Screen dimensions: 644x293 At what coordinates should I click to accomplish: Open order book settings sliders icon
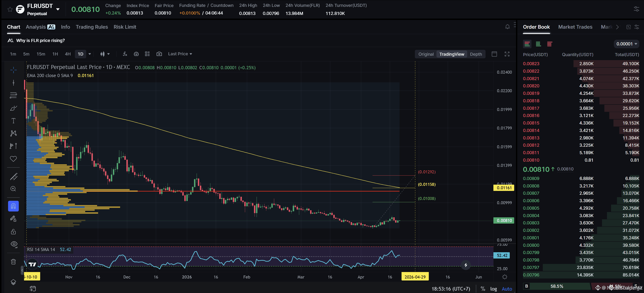coord(637,27)
